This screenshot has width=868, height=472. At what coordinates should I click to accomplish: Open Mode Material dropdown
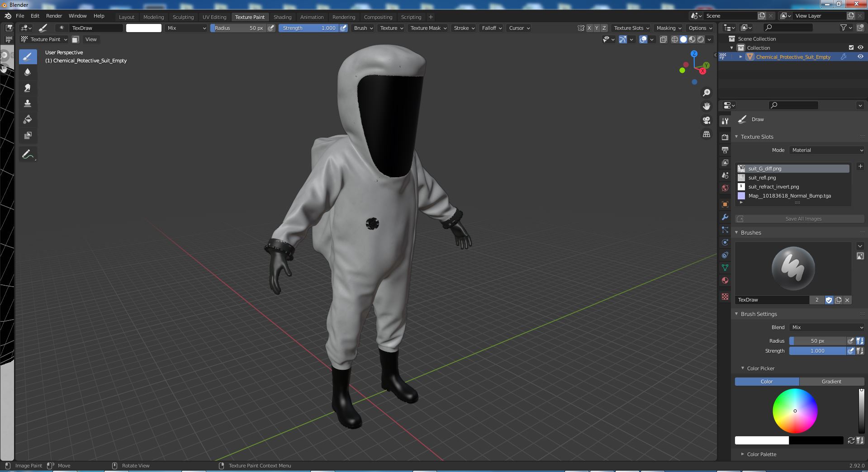(x=827, y=150)
